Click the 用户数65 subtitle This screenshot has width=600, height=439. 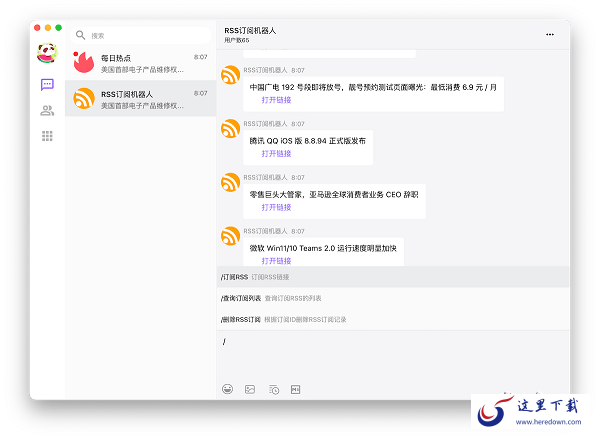coord(236,40)
